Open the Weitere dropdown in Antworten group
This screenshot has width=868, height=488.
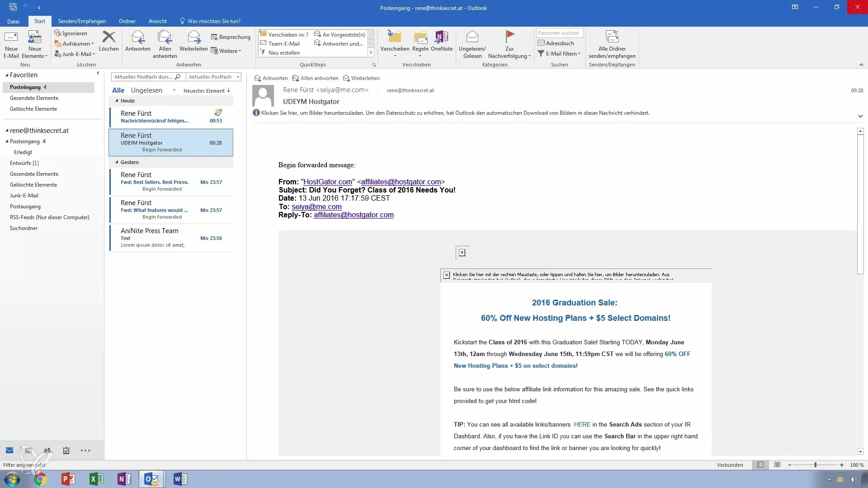(226, 51)
